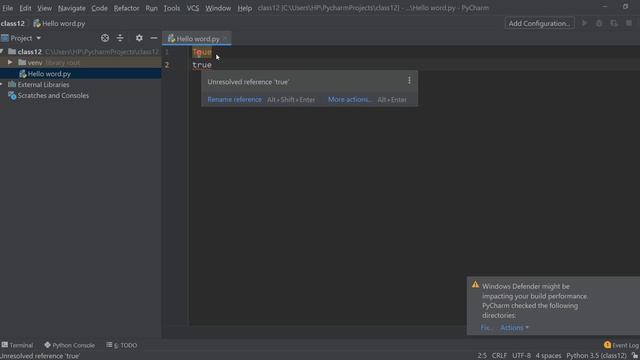Click the cursor position 2:5 indicator
Image resolution: width=640 pixels, height=360 pixels.
point(482,356)
